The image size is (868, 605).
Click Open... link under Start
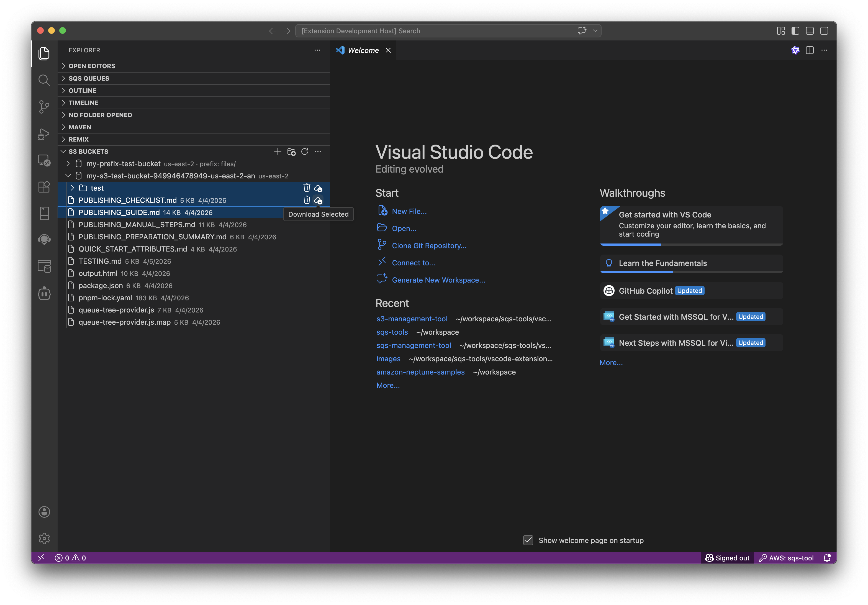click(404, 228)
